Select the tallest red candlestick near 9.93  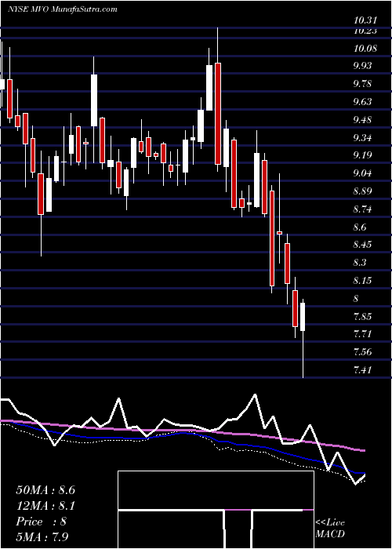click(218, 114)
